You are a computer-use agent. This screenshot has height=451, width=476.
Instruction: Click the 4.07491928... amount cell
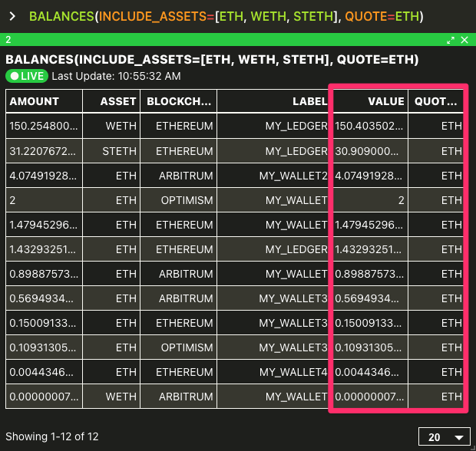(44, 176)
